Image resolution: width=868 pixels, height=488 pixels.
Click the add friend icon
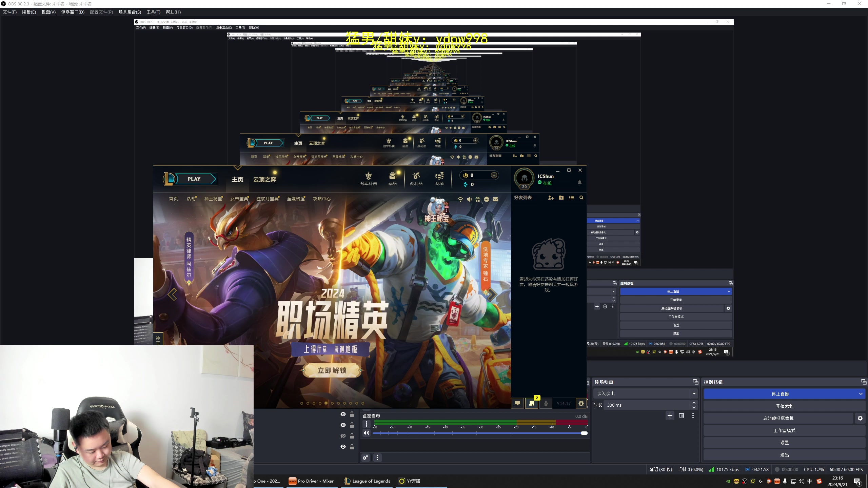click(x=551, y=198)
